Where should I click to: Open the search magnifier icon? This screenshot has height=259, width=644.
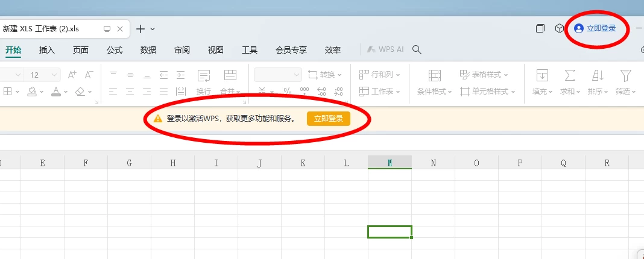coord(417,49)
